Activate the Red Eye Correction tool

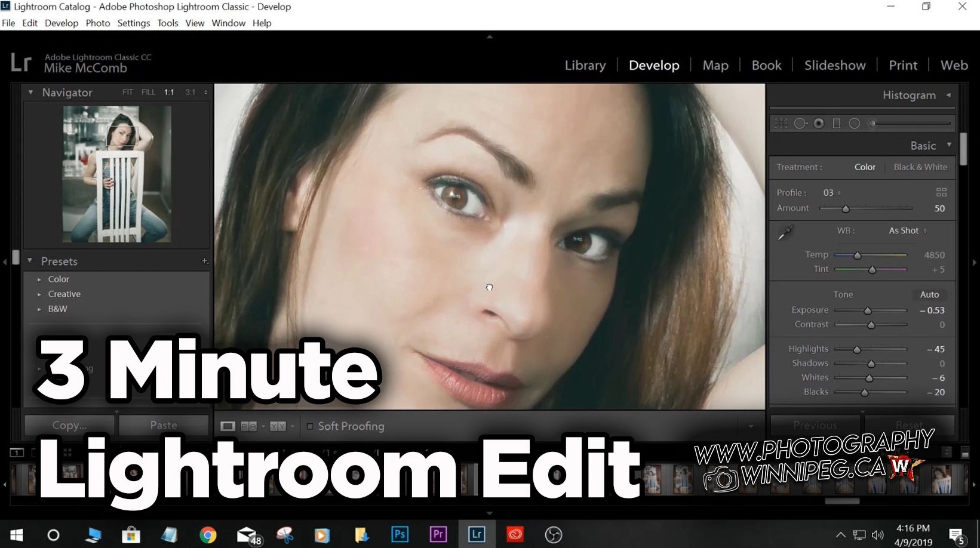tap(819, 124)
